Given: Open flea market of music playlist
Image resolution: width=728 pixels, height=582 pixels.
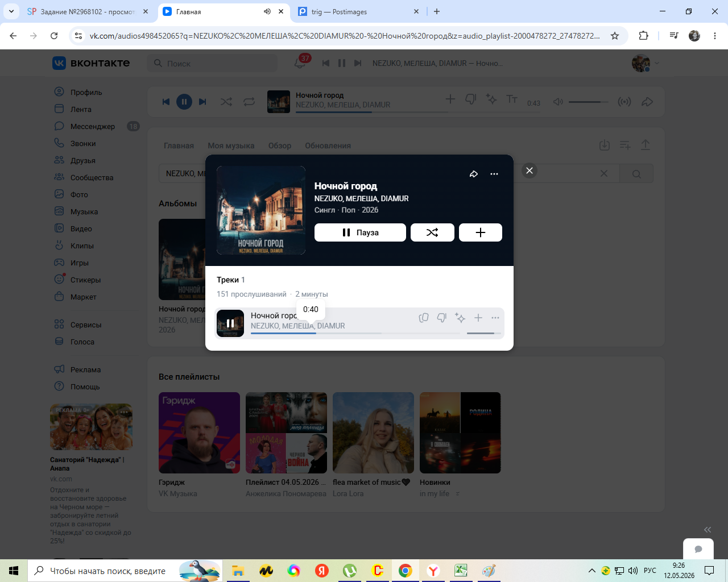Looking at the screenshot, I should point(373,433).
